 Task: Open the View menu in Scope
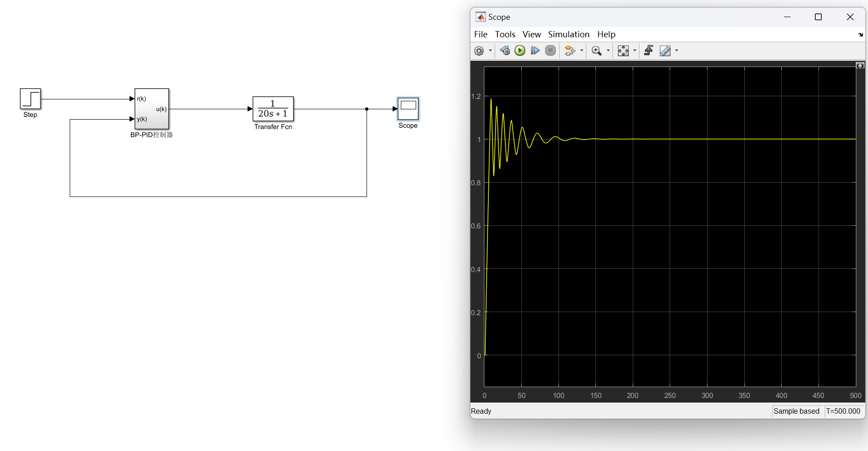(532, 34)
